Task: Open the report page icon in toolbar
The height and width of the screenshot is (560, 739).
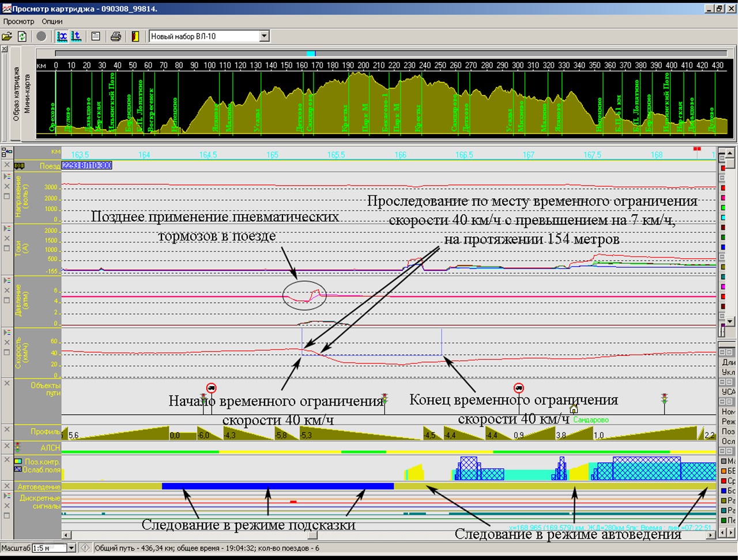Action: click(96, 36)
